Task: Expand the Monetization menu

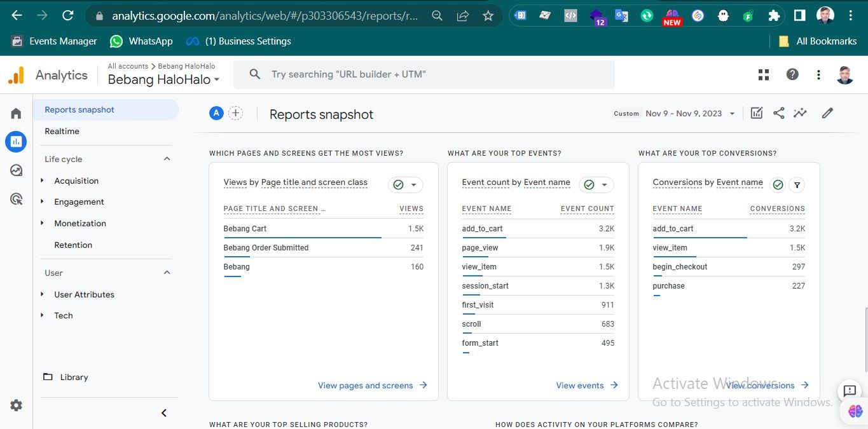Action: (80, 223)
